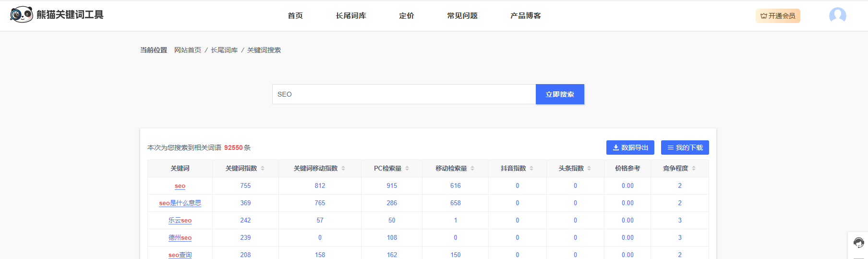
Task: Open 长尾词库 navigation item
Action: point(351,16)
